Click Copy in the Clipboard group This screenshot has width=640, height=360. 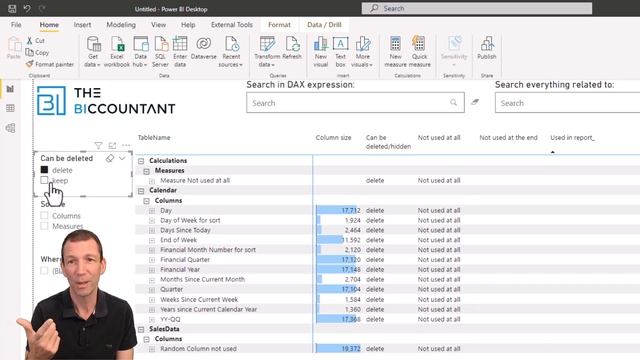[38, 52]
